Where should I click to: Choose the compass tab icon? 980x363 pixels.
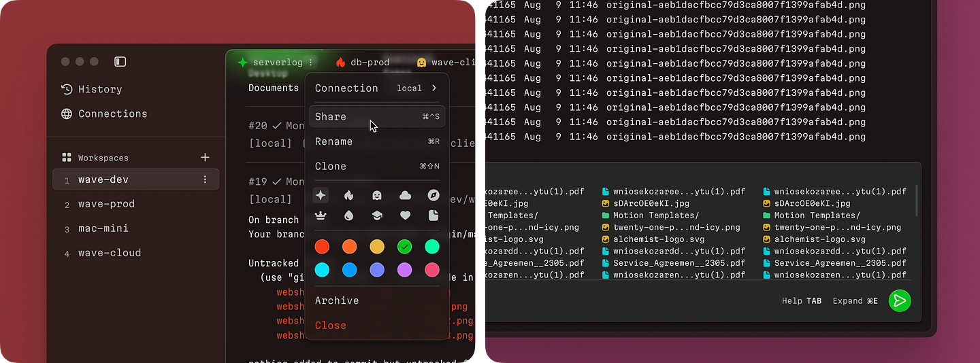[434, 196]
